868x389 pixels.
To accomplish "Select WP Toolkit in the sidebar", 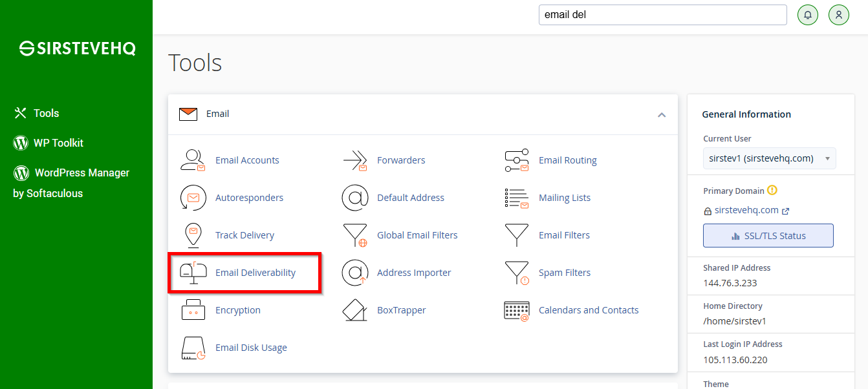I will 58,143.
